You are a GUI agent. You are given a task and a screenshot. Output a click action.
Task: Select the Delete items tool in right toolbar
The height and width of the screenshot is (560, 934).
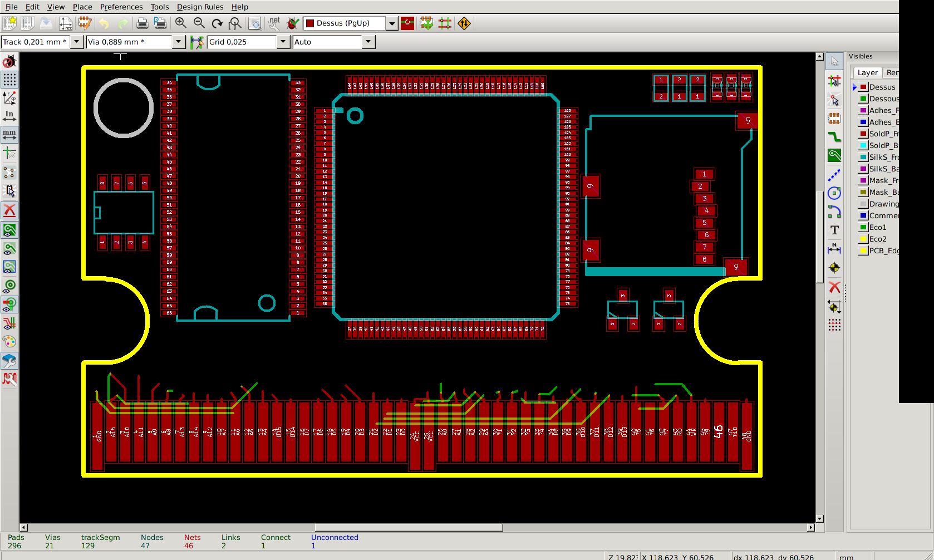(834, 287)
